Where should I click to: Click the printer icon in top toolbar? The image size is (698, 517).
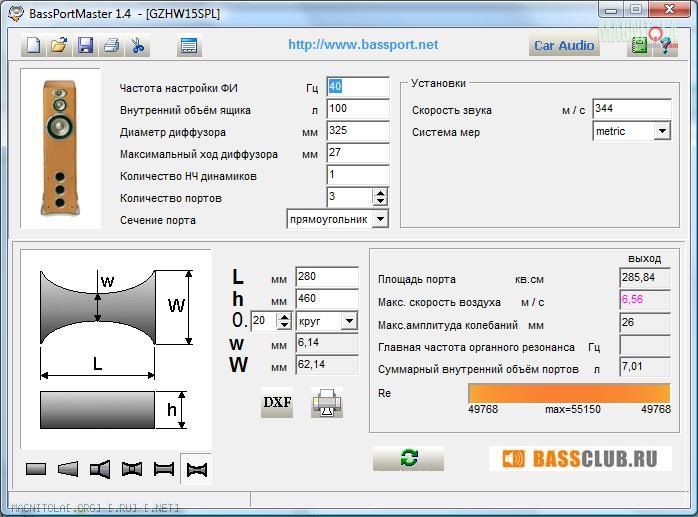tap(111, 45)
